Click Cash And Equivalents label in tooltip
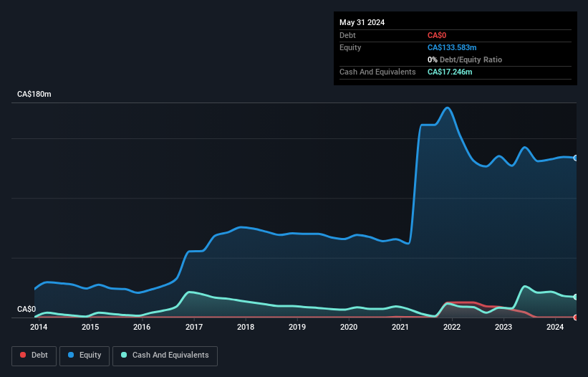The height and width of the screenshot is (377, 588). pos(377,72)
